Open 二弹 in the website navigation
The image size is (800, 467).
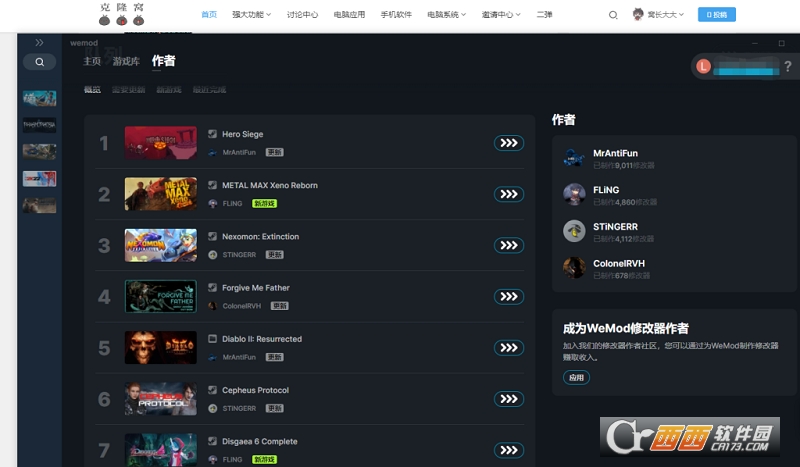coord(544,14)
